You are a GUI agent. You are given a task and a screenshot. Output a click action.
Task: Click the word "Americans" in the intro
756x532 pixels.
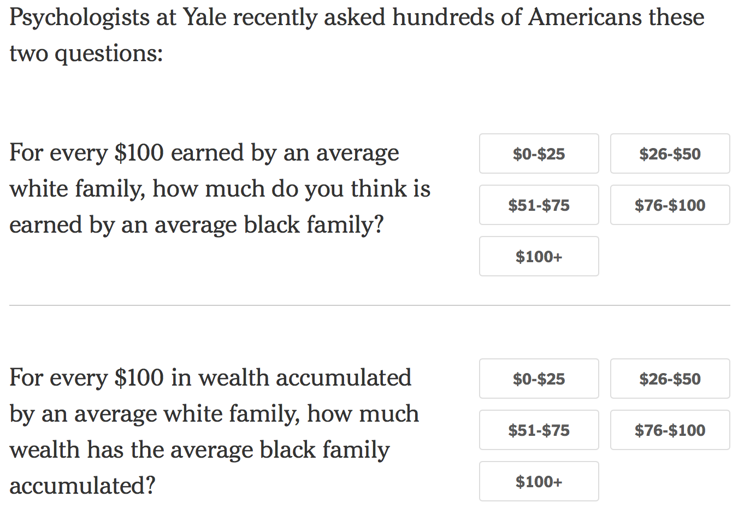pos(584,17)
